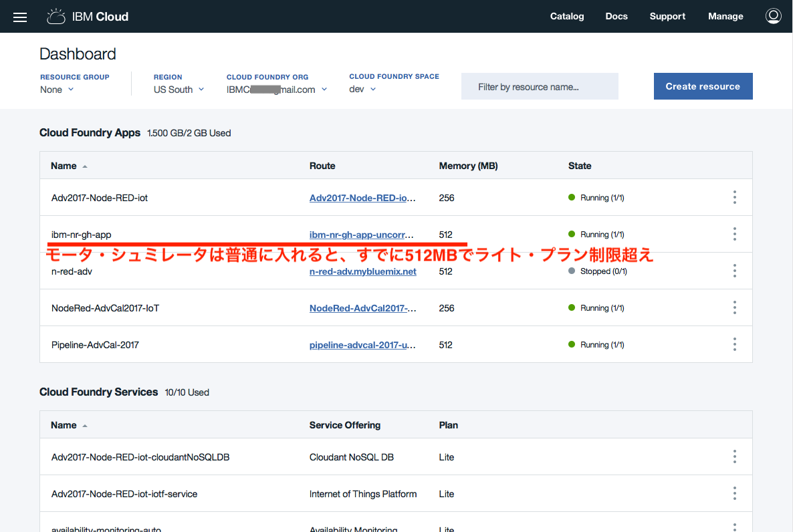The width and height of the screenshot is (793, 532).
Task: Click Cloudant NoSQL DB offering cell
Action: tap(352, 457)
